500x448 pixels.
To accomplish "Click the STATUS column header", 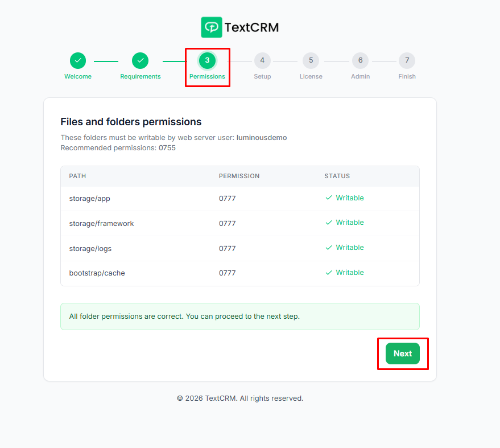I will [337, 176].
